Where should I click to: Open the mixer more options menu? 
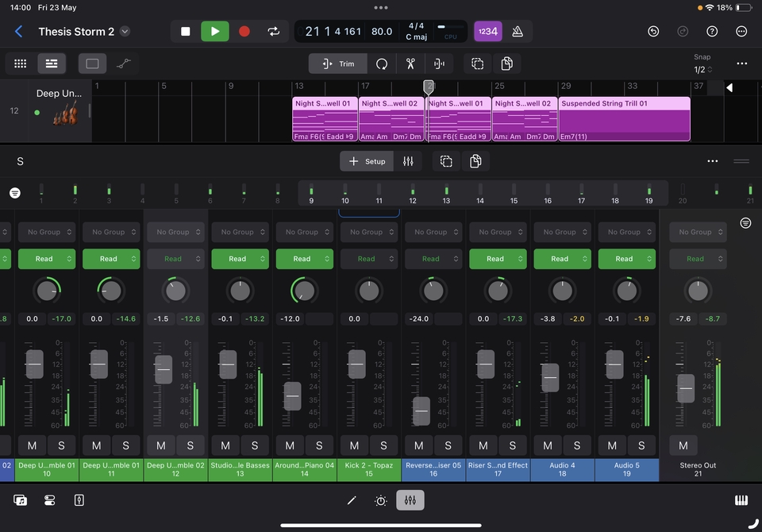point(713,161)
